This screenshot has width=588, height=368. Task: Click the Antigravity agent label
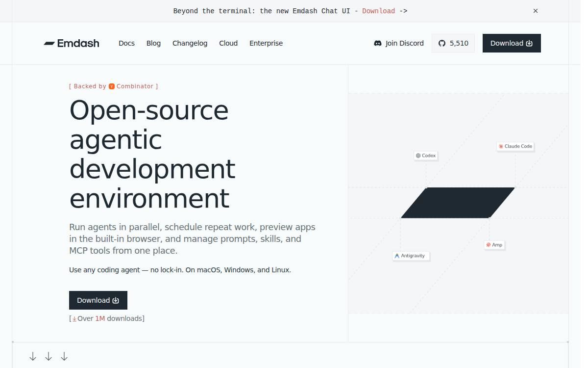click(411, 256)
